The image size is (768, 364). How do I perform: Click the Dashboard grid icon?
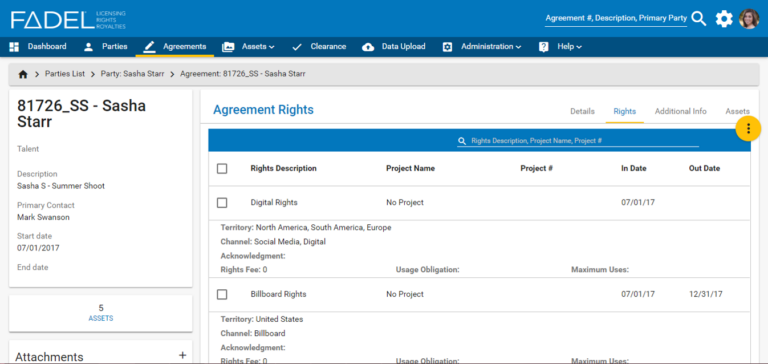[x=14, y=47]
